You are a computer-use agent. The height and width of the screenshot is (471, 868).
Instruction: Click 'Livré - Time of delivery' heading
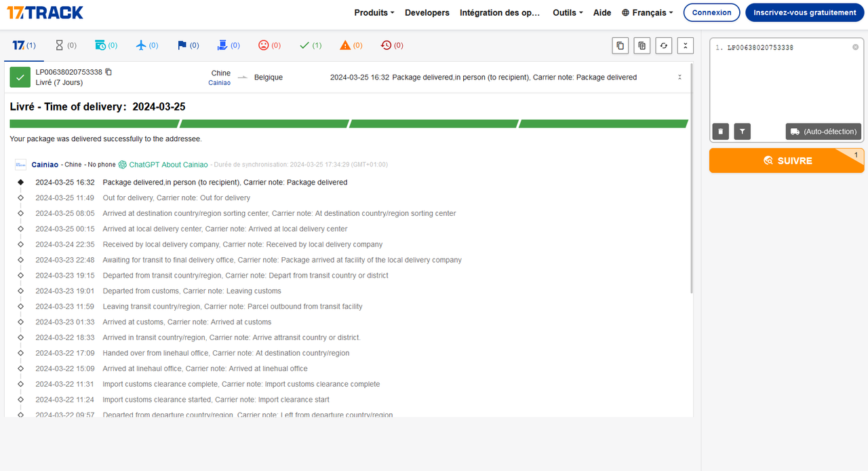tap(98, 107)
